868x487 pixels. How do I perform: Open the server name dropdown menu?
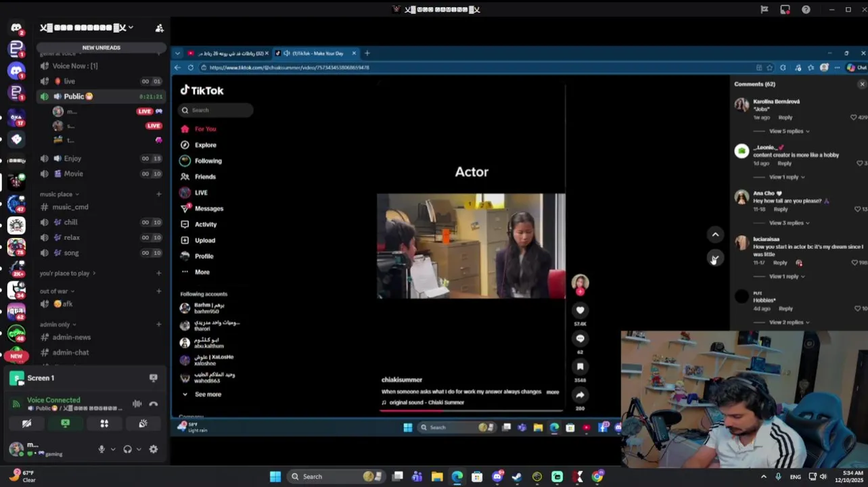point(87,28)
